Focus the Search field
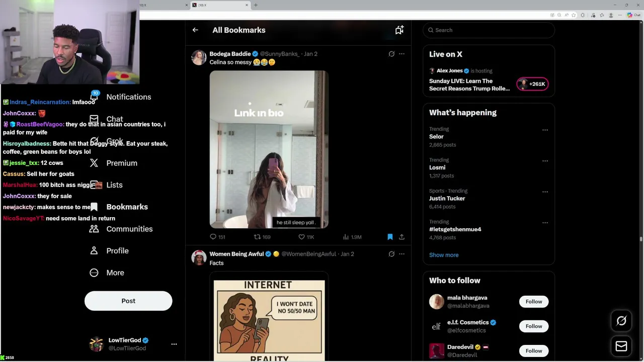Screen dimensions: 644x362 coord(489,30)
